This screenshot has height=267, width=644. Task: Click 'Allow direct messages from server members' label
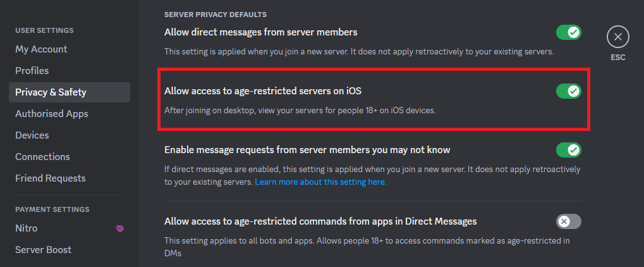tap(260, 32)
